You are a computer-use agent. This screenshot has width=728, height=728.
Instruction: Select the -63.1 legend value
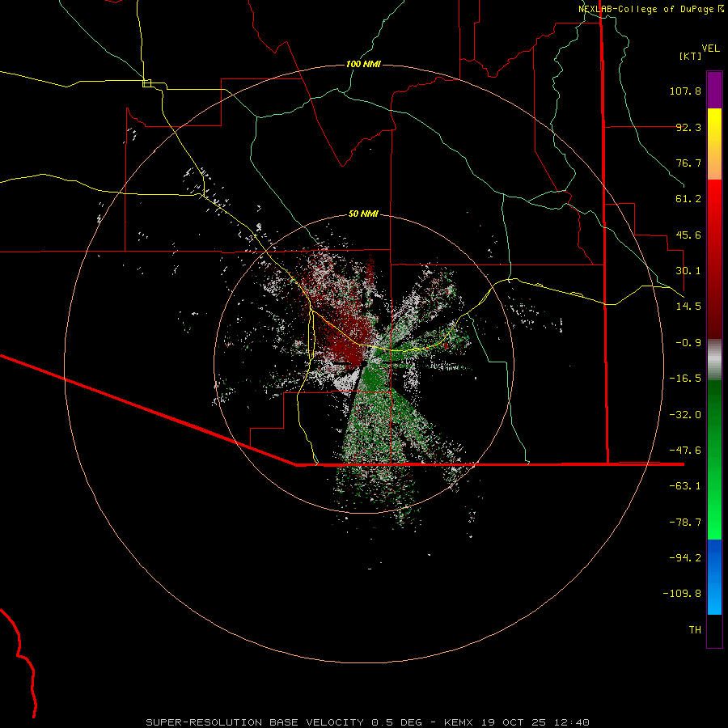(685, 486)
